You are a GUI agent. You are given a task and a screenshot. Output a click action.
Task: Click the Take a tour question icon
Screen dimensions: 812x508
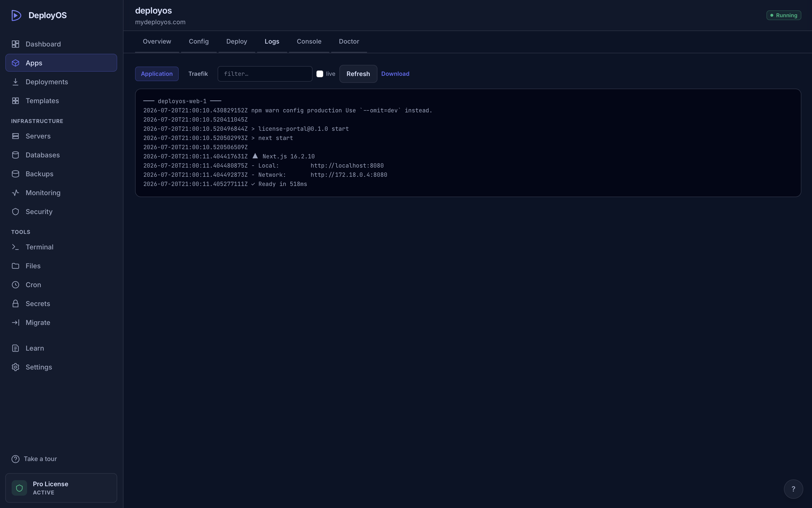click(15, 459)
